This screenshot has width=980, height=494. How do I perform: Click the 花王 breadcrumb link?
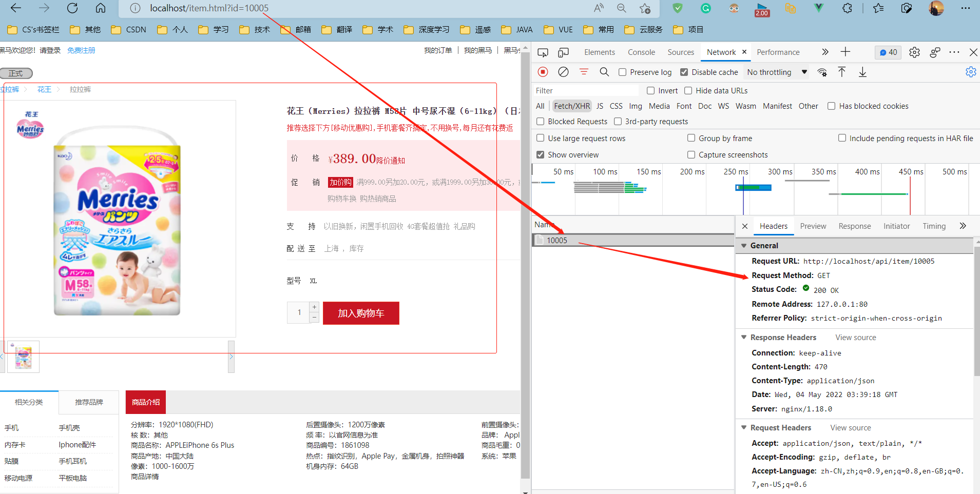(44, 89)
